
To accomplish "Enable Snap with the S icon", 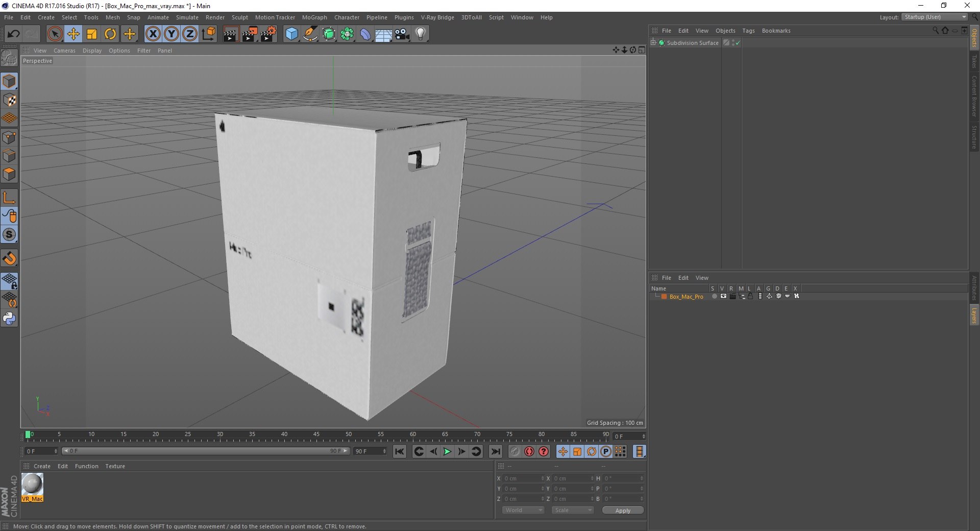I will [x=9, y=235].
